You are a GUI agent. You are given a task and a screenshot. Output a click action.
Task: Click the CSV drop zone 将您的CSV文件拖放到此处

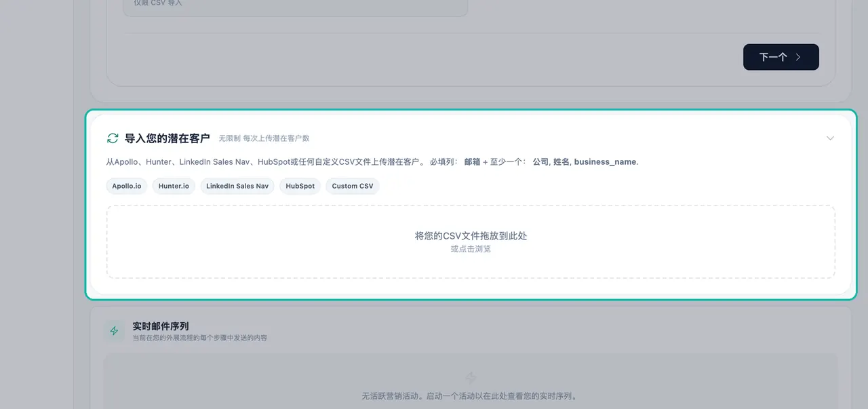pyautogui.click(x=471, y=242)
